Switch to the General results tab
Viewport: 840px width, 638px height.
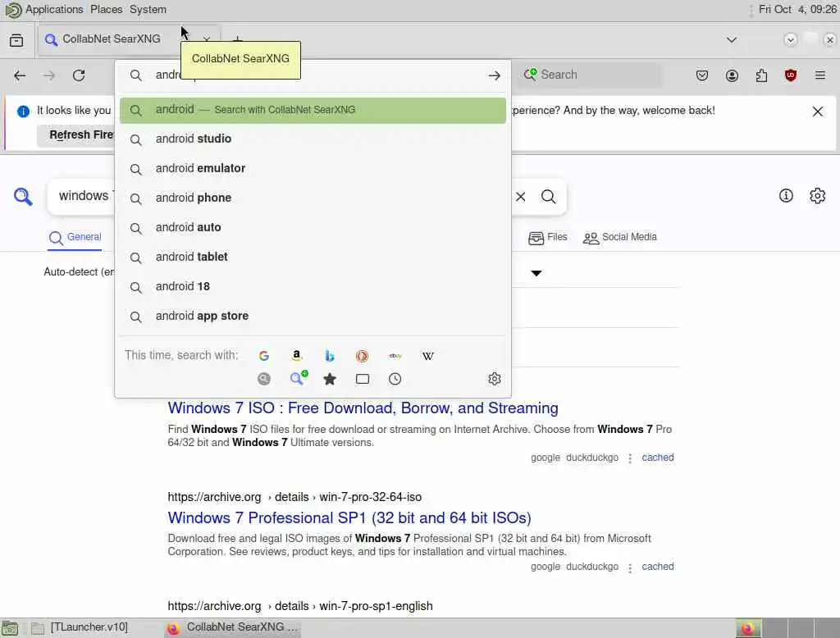click(75, 237)
